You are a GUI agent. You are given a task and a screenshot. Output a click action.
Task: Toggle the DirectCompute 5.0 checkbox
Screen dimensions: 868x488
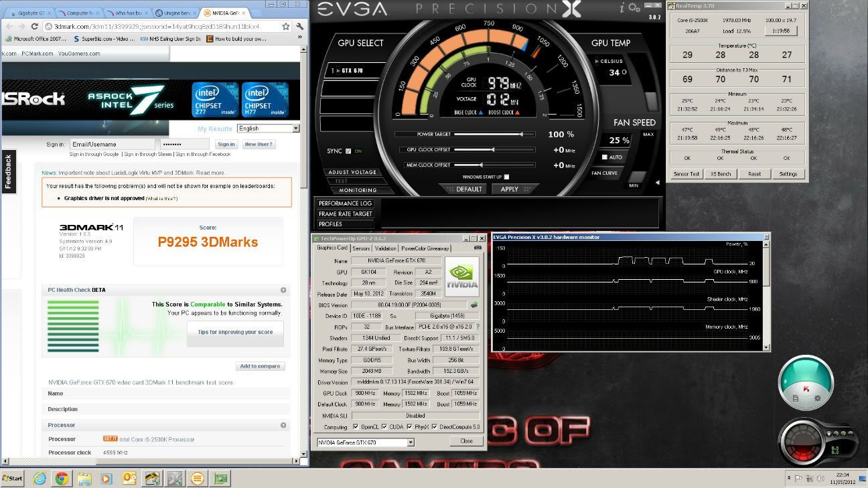click(435, 426)
